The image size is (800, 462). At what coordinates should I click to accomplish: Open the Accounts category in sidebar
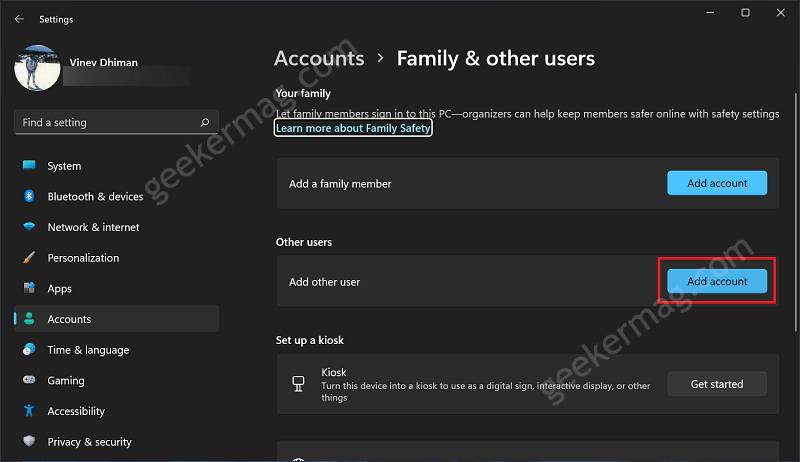116,319
